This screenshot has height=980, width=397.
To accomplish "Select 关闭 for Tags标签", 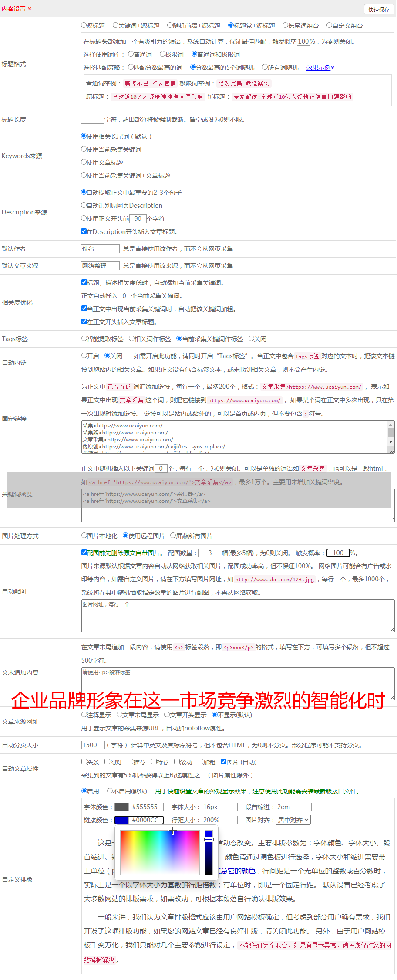I will 251,339.
